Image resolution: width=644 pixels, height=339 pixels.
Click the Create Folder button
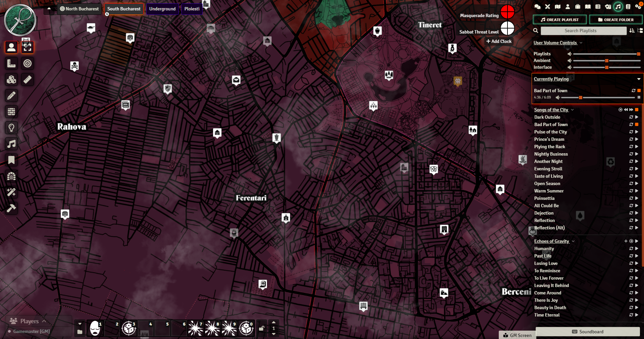(x=616, y=20)
